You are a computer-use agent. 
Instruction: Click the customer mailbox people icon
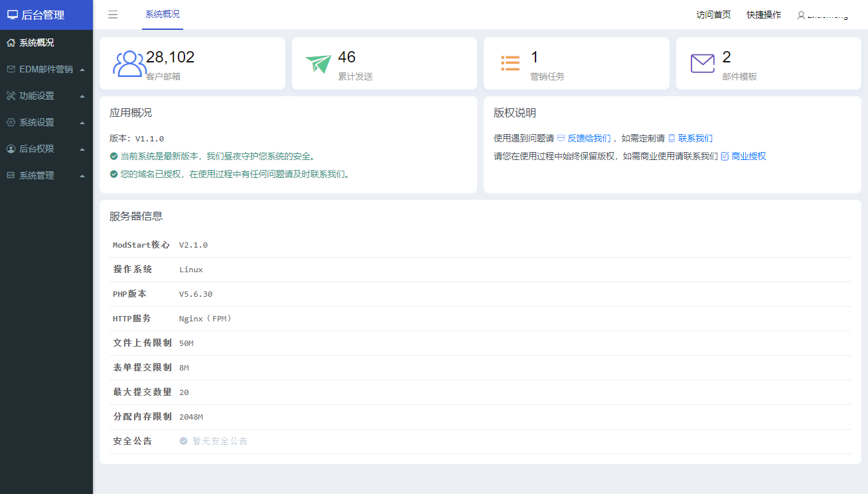[130, 62]
